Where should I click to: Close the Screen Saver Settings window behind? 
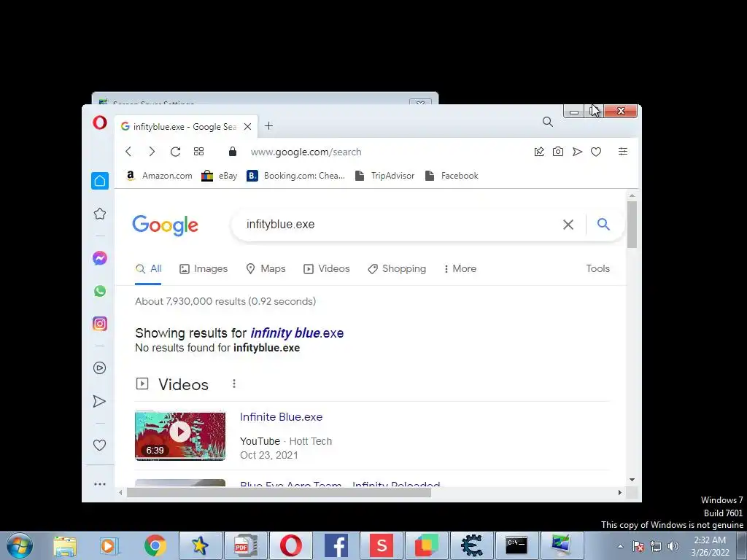point(420,102)
